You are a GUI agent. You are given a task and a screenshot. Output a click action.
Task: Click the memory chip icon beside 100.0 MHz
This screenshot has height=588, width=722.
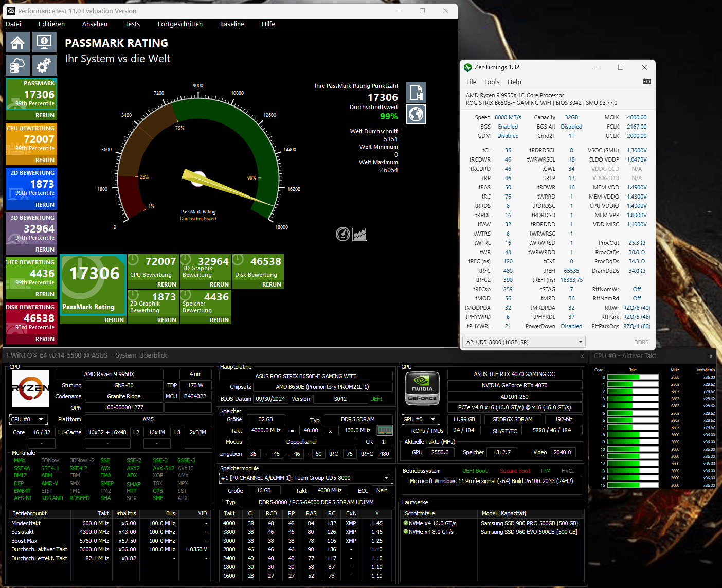point(385,430)
